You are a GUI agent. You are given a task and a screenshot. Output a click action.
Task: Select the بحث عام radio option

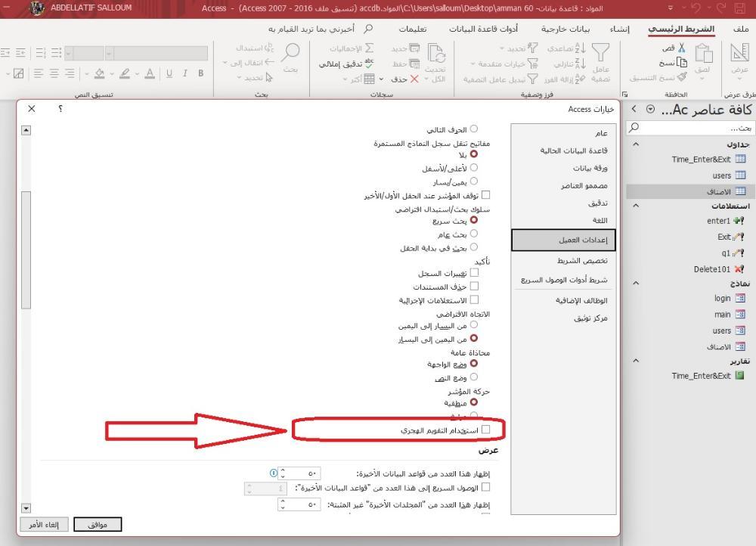coord(474,234)
